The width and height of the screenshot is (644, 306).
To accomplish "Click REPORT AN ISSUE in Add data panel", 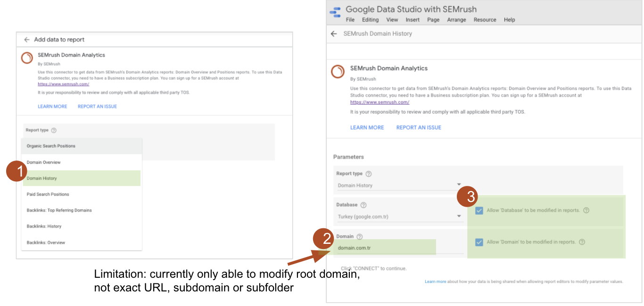I will pos(97,106).
